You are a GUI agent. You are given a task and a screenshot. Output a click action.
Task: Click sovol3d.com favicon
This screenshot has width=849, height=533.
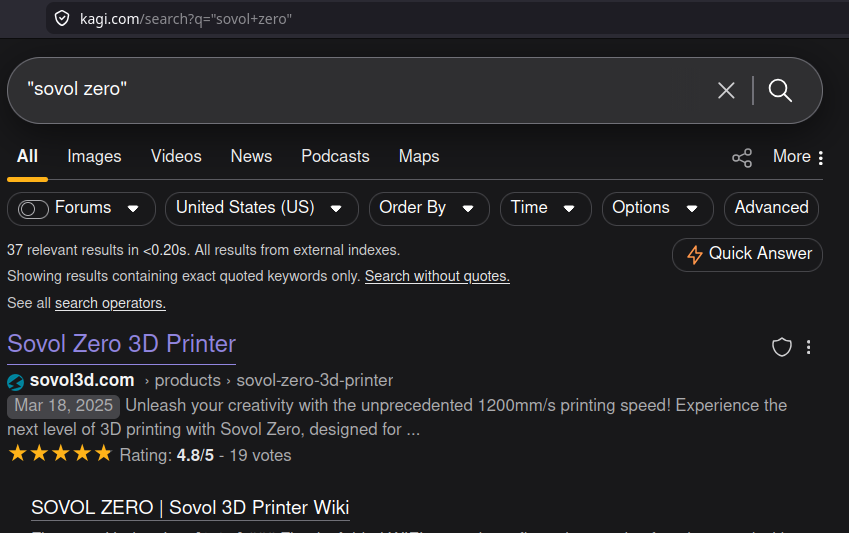16,382
